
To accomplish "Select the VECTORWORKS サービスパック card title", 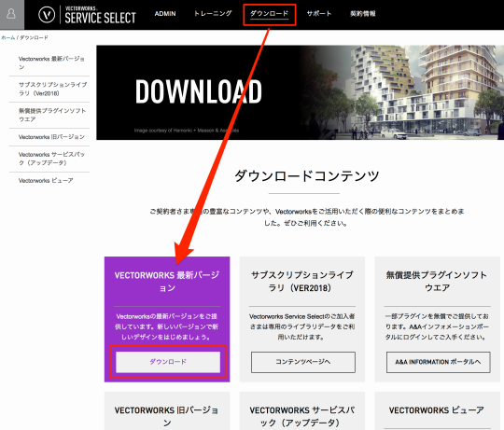I will (x=302, y=416).
